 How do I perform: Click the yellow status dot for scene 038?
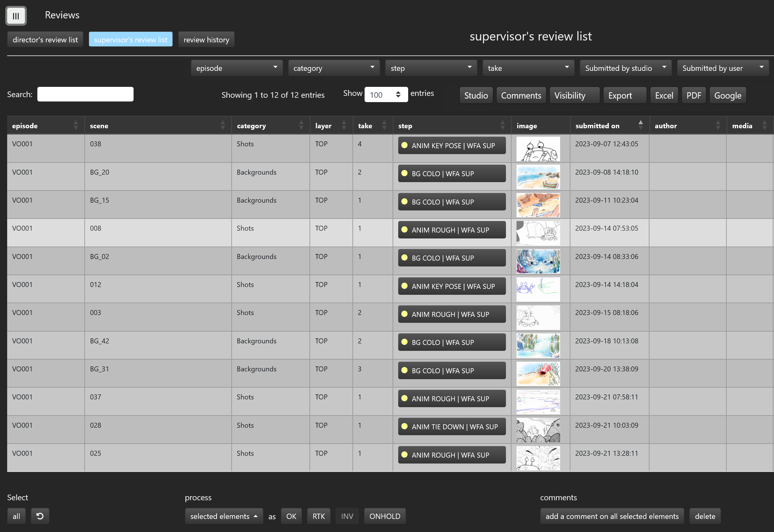tap(404, 145)
